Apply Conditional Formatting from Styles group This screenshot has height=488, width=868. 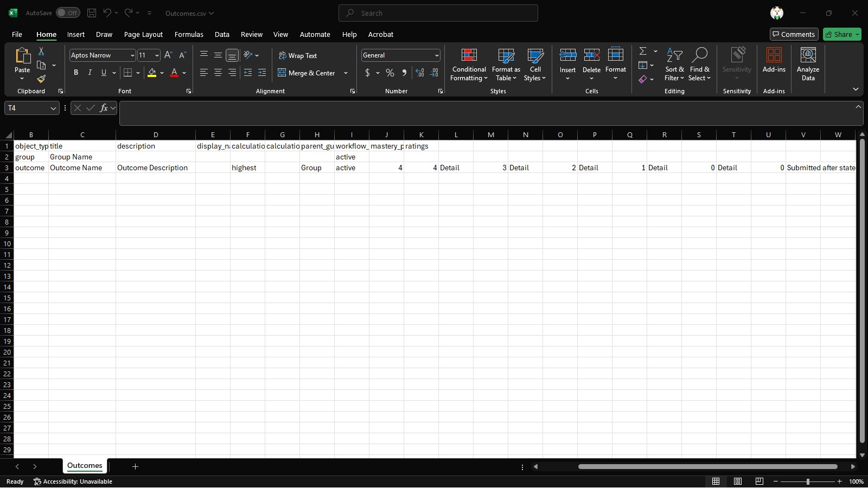pyautogui.click(x=469, y=65)
